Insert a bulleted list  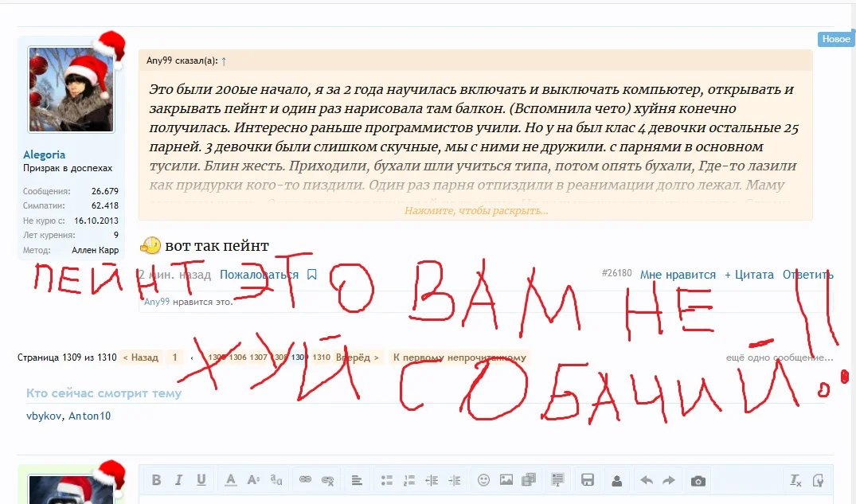[x=387, y=480]
